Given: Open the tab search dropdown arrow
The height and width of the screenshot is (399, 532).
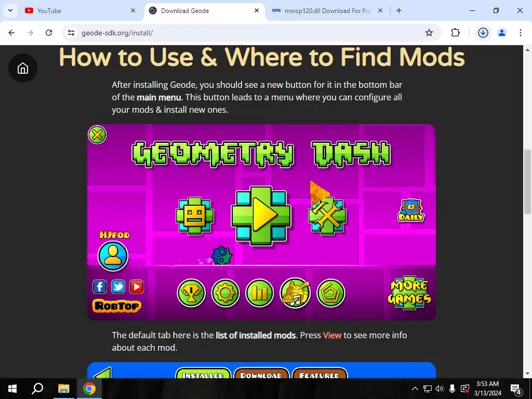Looking at the screenshot, I should [x=10, y=10].
